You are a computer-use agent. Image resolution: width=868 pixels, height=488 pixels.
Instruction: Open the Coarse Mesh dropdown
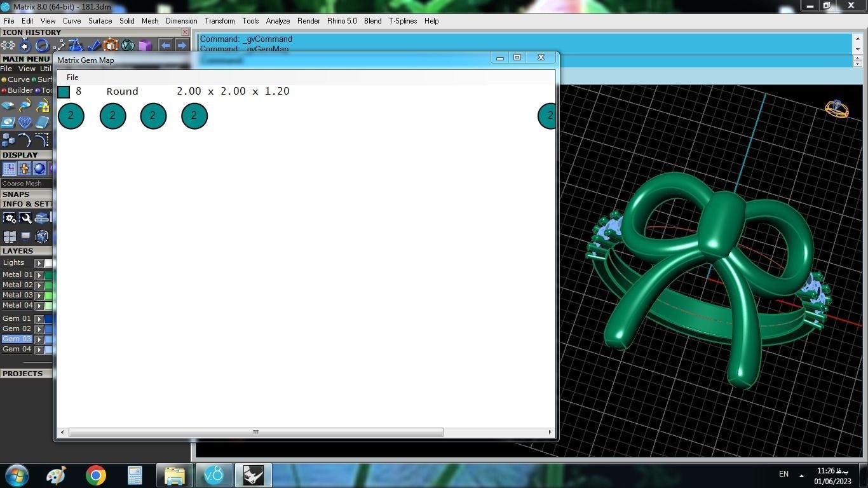click(26, 183)
